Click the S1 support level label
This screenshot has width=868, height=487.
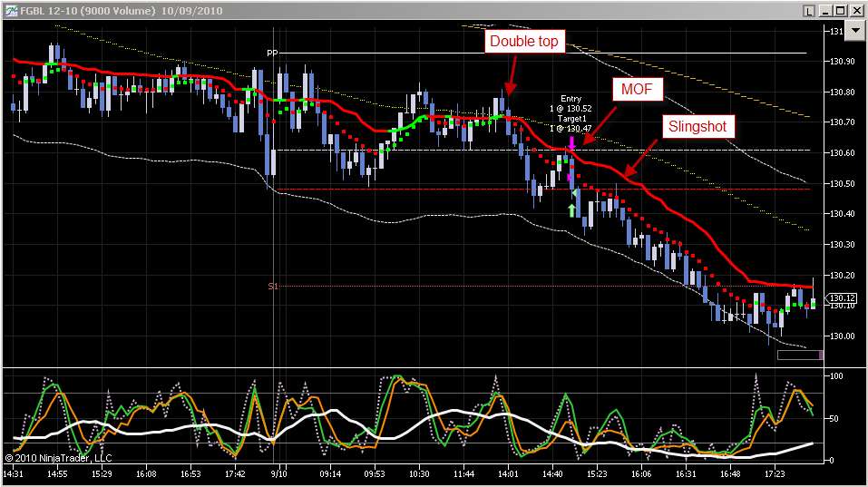pyautogui.click(x=272, y=286)
